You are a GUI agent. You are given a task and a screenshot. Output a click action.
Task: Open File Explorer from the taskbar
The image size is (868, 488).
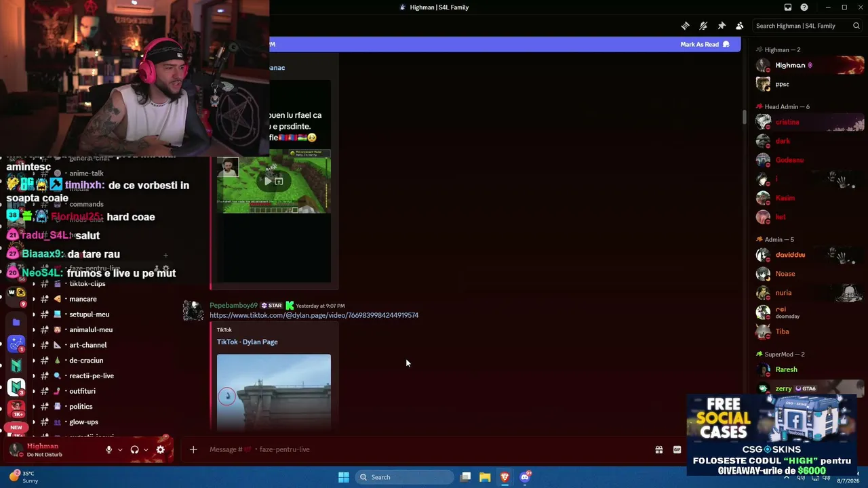485,477
